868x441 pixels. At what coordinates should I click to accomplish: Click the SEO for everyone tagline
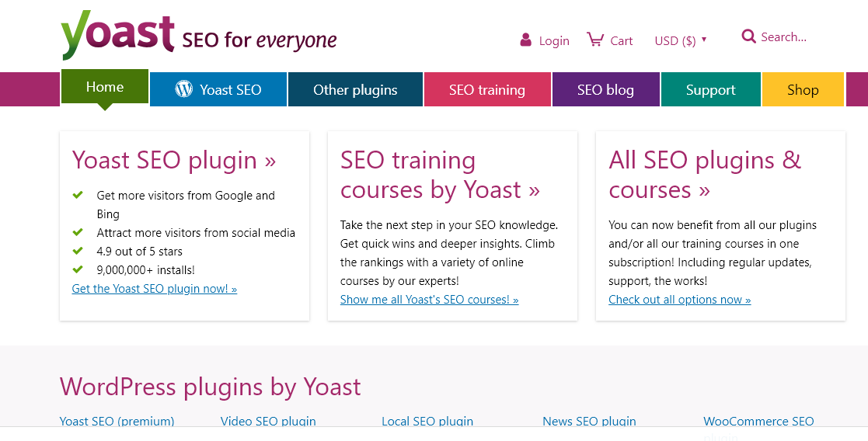[x=259, y=40]
